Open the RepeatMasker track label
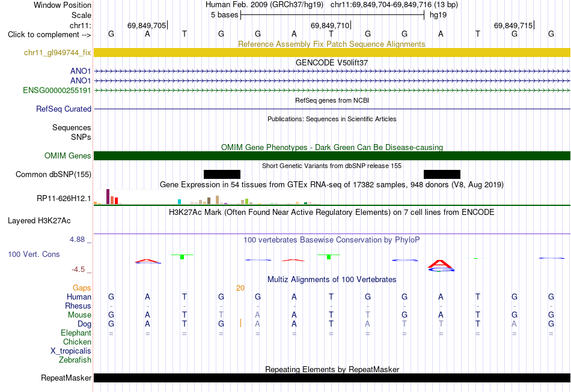The height and width of the screenshot is (392, 571). click(x=66, y=378)
